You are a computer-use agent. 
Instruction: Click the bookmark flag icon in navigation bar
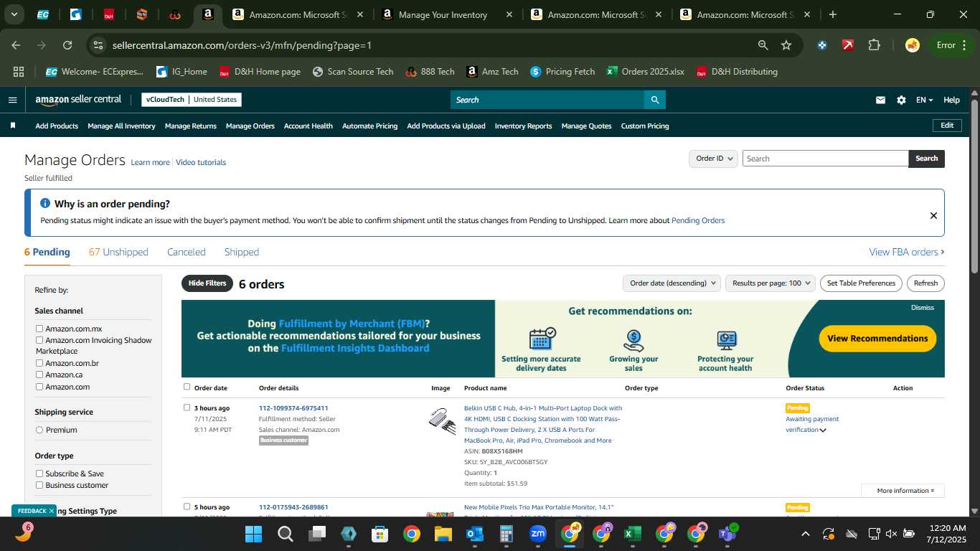point(13,126)
